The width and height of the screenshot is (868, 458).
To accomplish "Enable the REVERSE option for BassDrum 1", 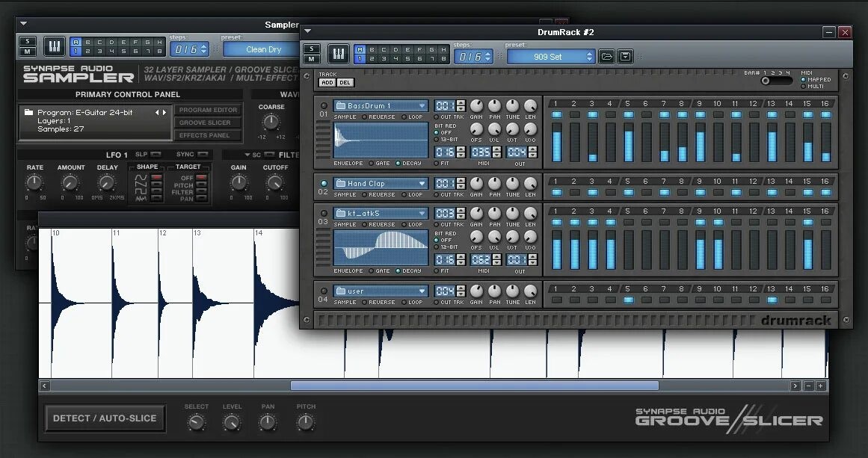I will 365,117.
